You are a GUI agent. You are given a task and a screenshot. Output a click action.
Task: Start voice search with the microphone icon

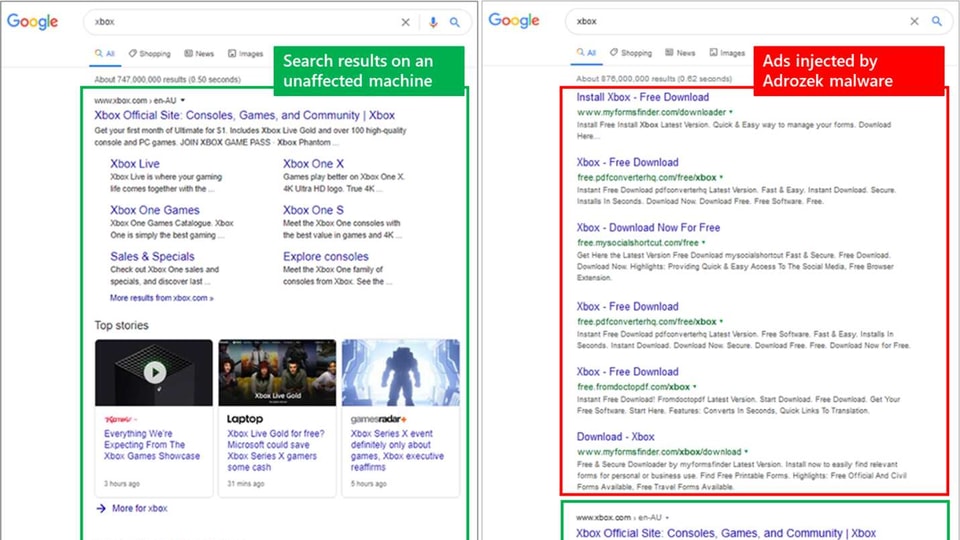pyautogui.click(x=433, y=22)
